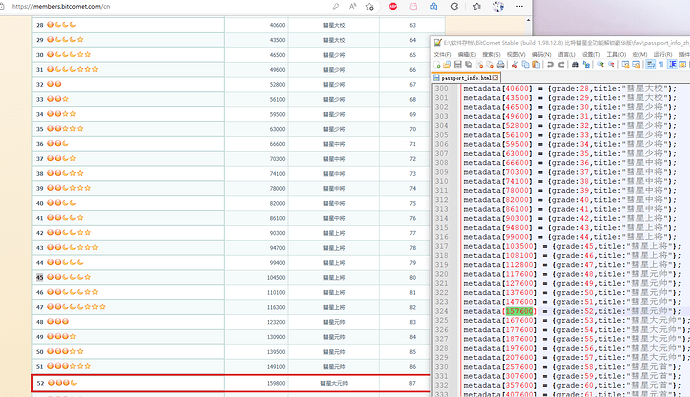Click the Paste clipboard icon
This screenshot has height=397, width=690.
pyautogui.click(x=536, y=65)
